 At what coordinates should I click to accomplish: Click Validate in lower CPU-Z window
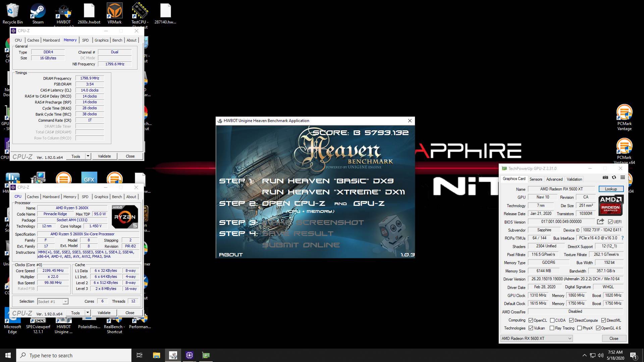tap(104, 313)
